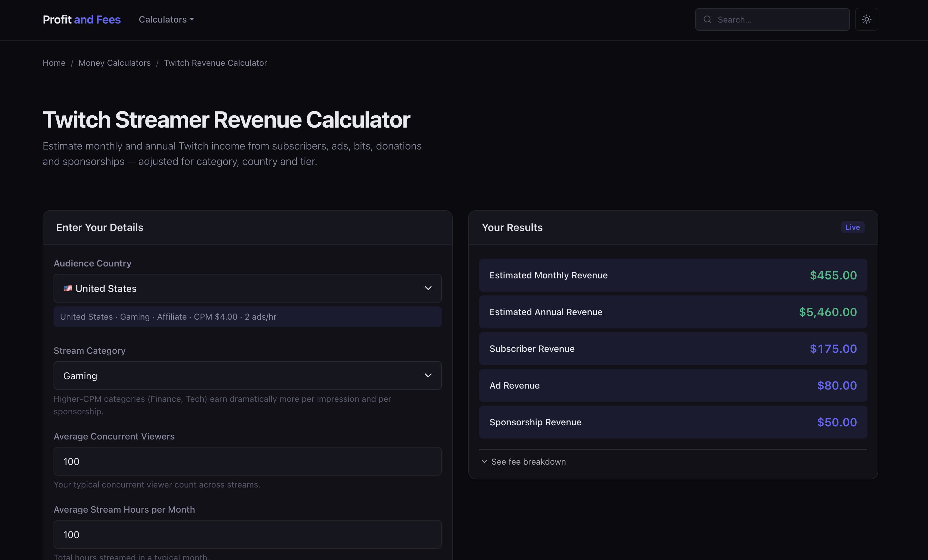The width and height of the screenshot is (928, 560).
Task: Go to the Home breadcrumb
Action: pyautogui.click(x=54, y=63)
